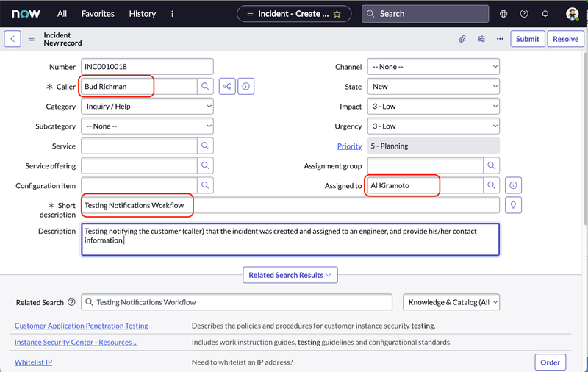The width and height of the screenshot is (588, 372).
Task: Open the form context hamburger menu
Action: click(32, 39)
